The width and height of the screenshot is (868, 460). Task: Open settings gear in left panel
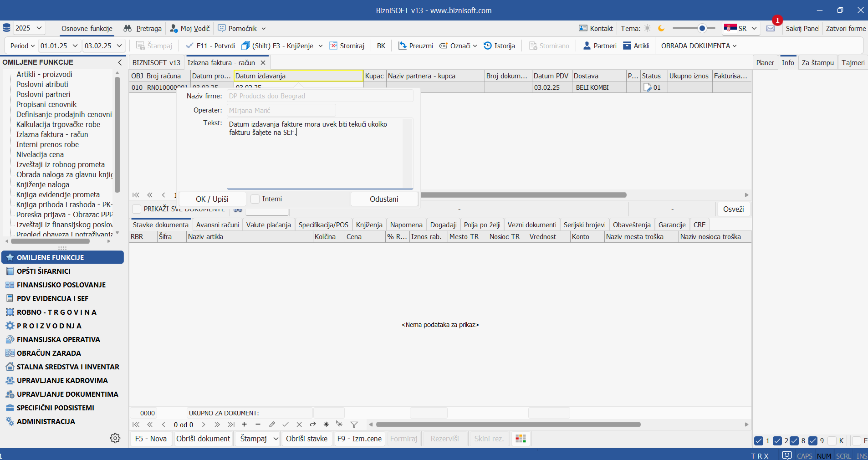pos(115,438)
